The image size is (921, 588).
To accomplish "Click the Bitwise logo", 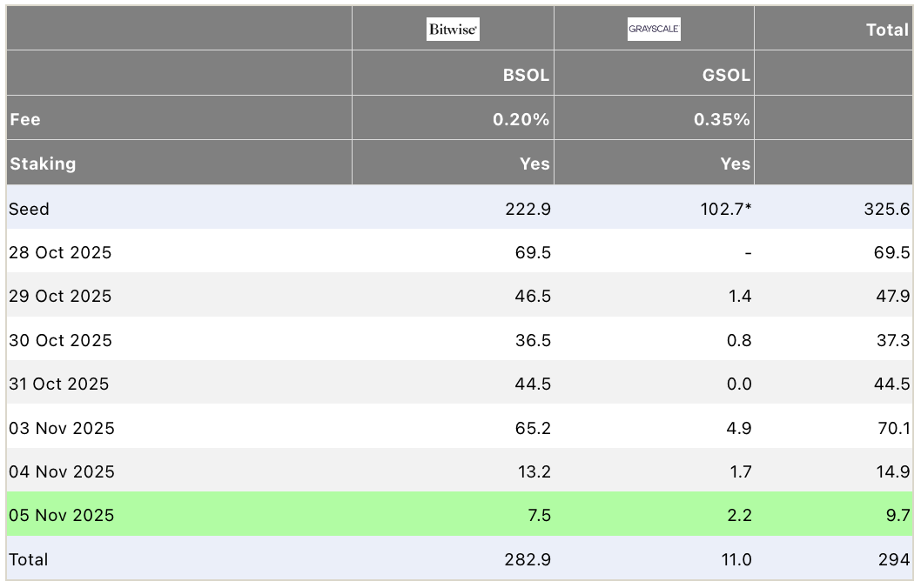I will coord(453,28).
